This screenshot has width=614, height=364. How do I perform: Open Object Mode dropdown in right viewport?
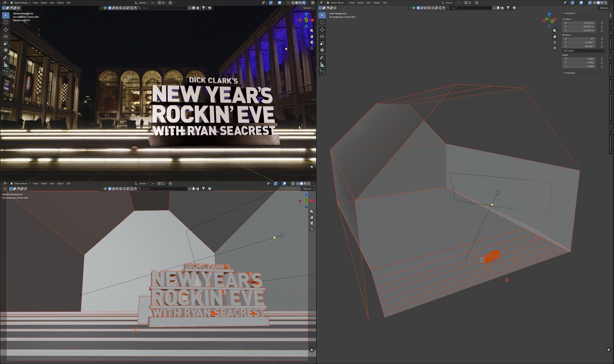tap(337, 3)
